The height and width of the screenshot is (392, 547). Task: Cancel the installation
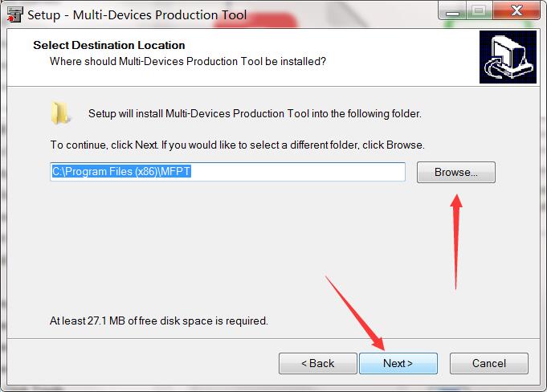(488, 363)
